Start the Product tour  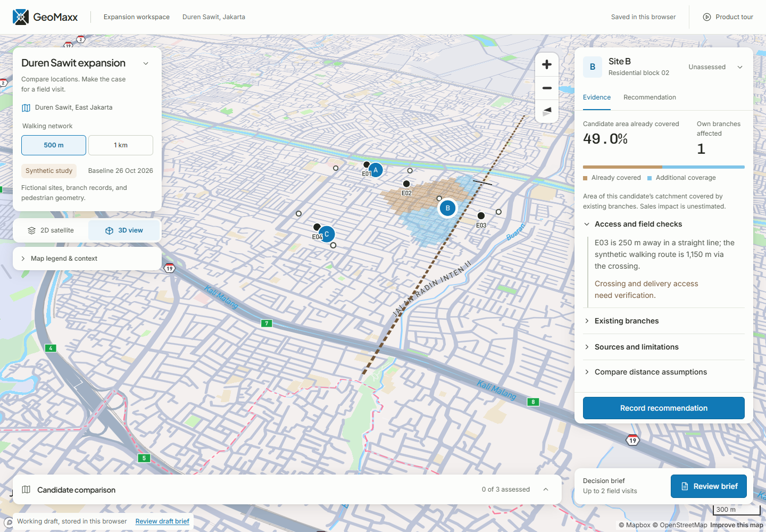728,17
